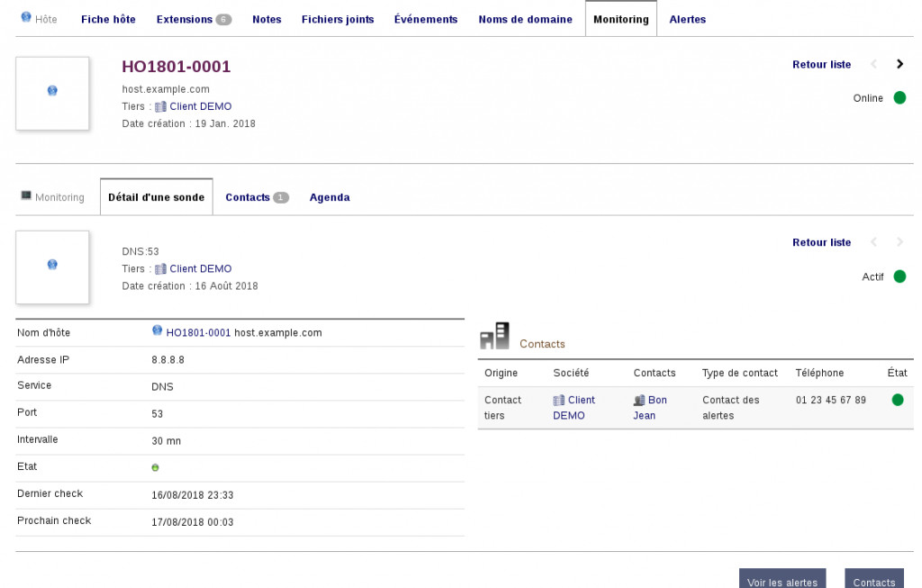Click the upper Retour liste link
Screen dimensions: 922x588
pyautogui.click(x=821, y=64)
